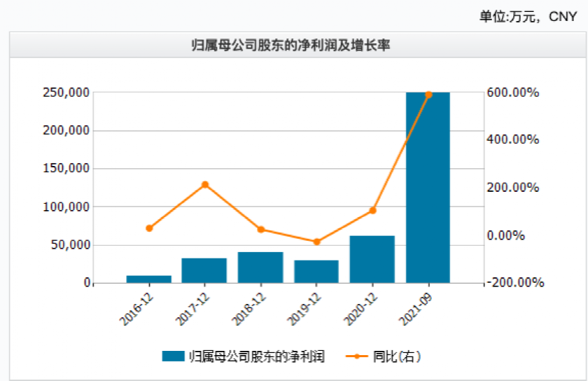
Task: Click the 2021-09 growth rate data point
Action: tap(428, 95)
